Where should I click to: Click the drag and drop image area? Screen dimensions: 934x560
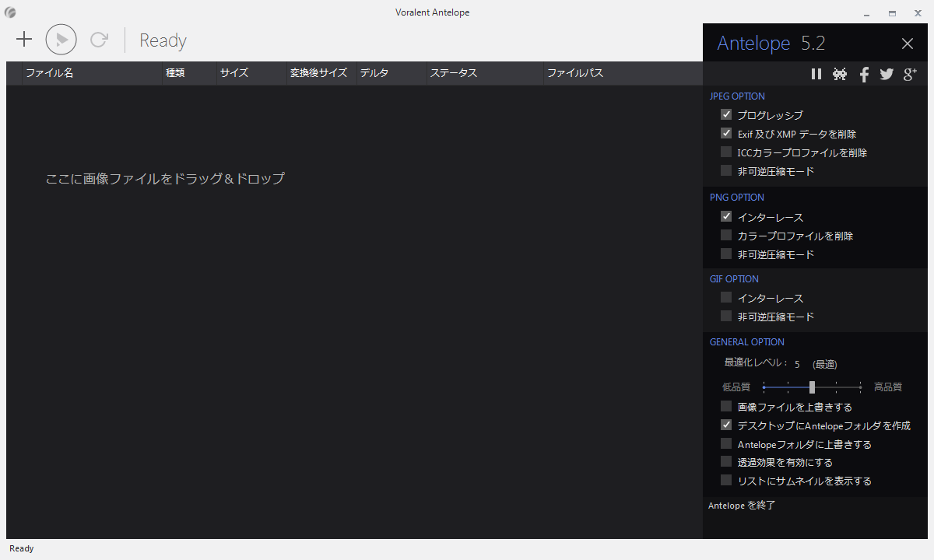354,311
